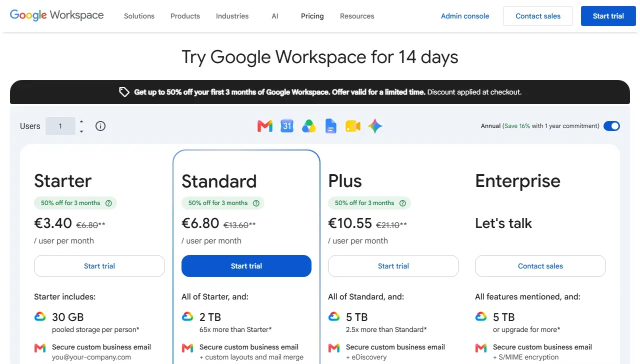Click the price tag icon in the promo banner

click(124, 92)
